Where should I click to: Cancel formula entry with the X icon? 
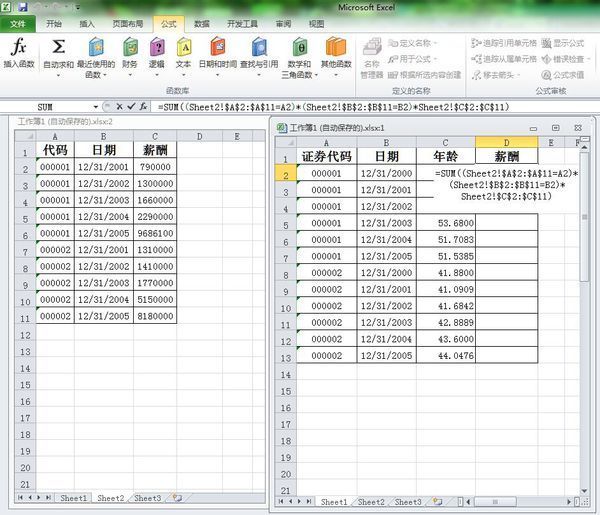pos(119,107)
